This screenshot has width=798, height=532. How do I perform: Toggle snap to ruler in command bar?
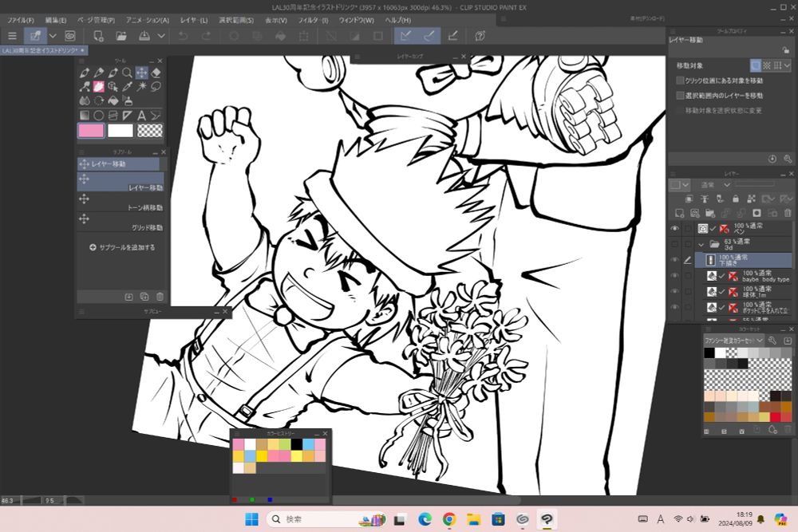click(x=405, y=36)
